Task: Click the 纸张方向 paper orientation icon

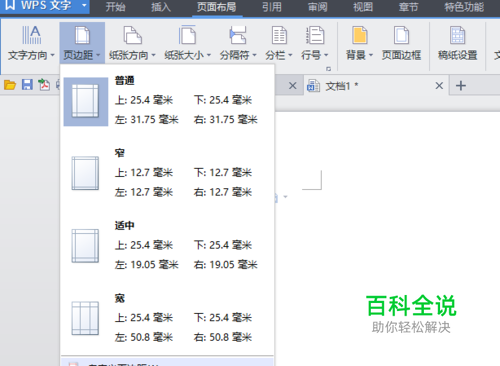Action: pyautogui.click(x=133, y=35)
